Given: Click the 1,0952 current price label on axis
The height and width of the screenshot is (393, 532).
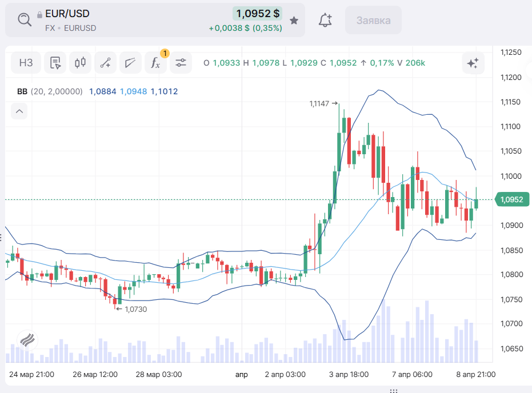Looking at the screenshot, I should [x=513, y=200].
